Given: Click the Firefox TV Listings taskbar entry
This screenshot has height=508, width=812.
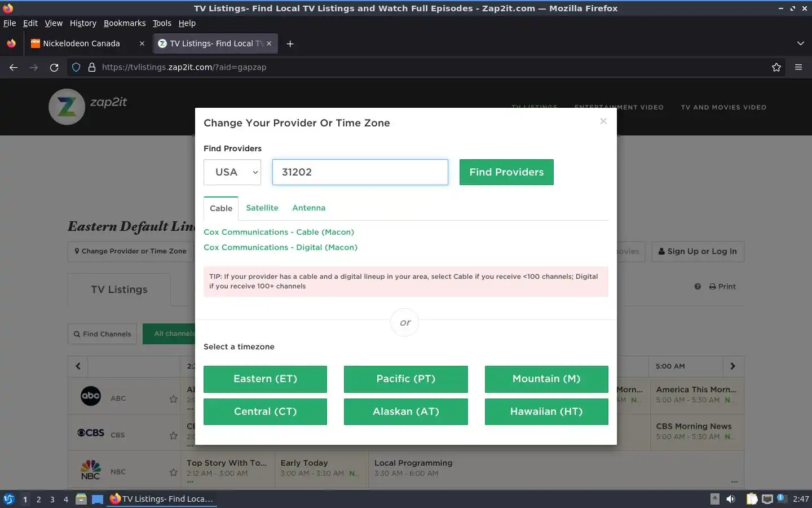Looking at the screenshot, I should pos(161,499).
